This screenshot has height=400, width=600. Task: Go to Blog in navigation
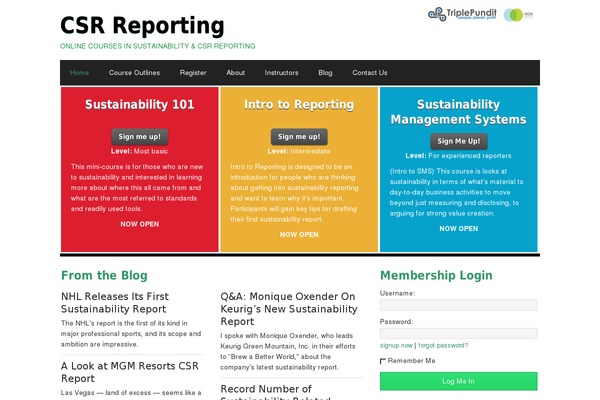click(325, 73)
